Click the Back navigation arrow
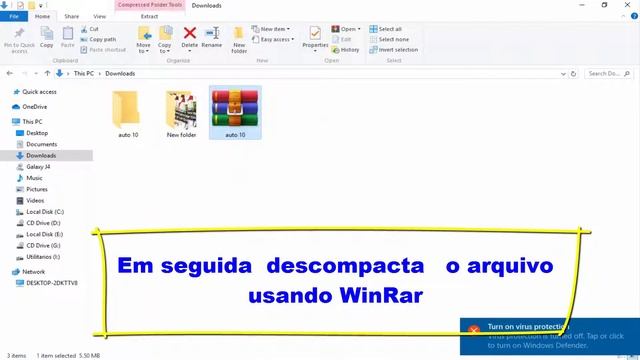The height and width of the screenshot is (360, 640). click(x=10, y=73)
